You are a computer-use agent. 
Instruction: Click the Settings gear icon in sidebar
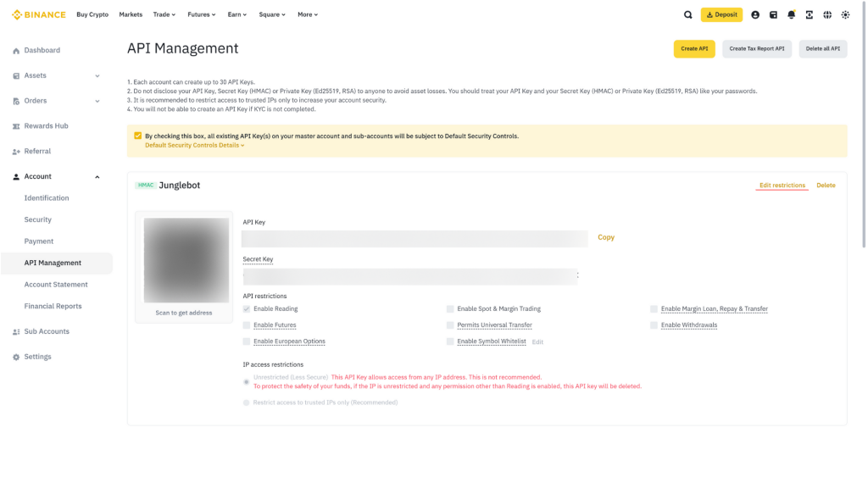[16, 358]
